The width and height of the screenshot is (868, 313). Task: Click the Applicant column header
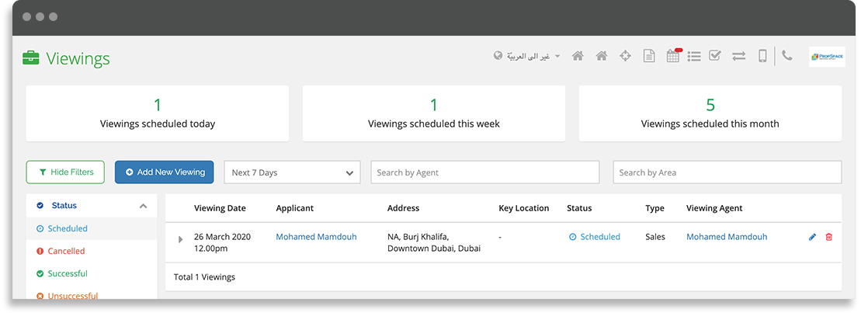coord(294,208)
